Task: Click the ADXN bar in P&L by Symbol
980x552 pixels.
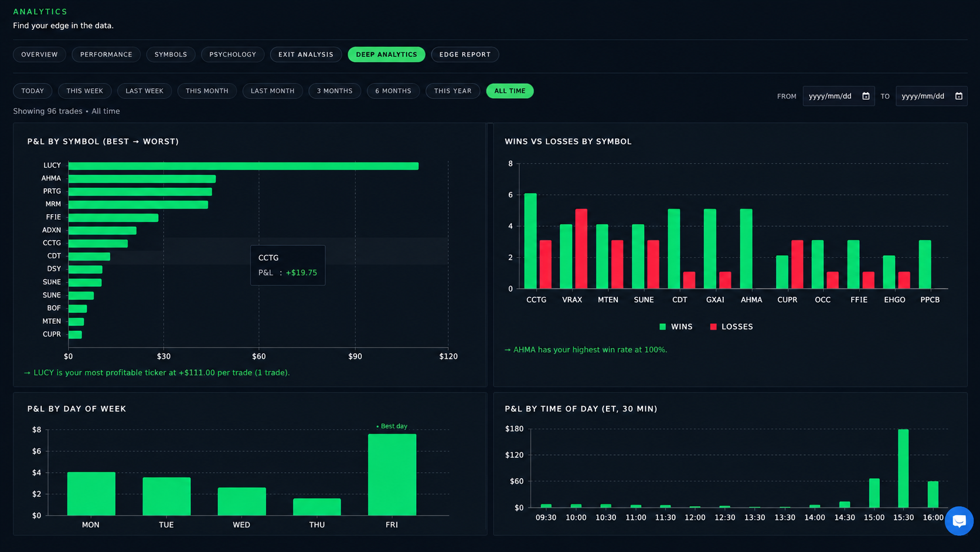Action: click(x=103, y=231)
